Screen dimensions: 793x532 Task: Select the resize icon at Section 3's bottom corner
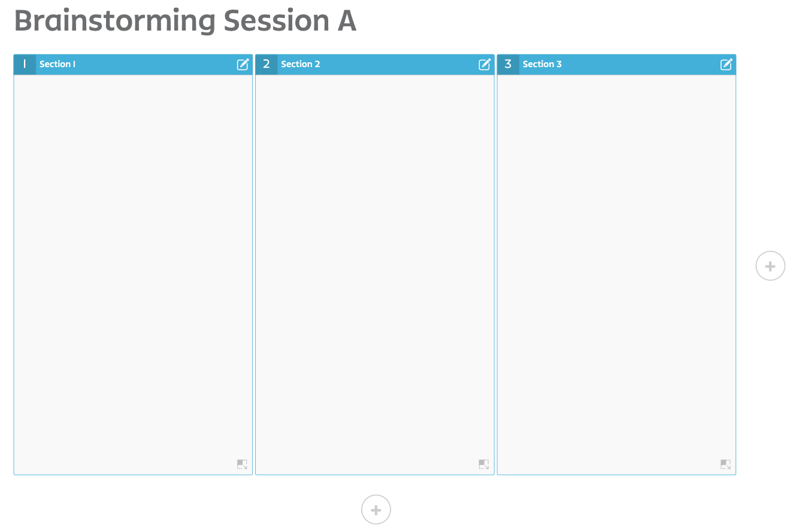725,464
